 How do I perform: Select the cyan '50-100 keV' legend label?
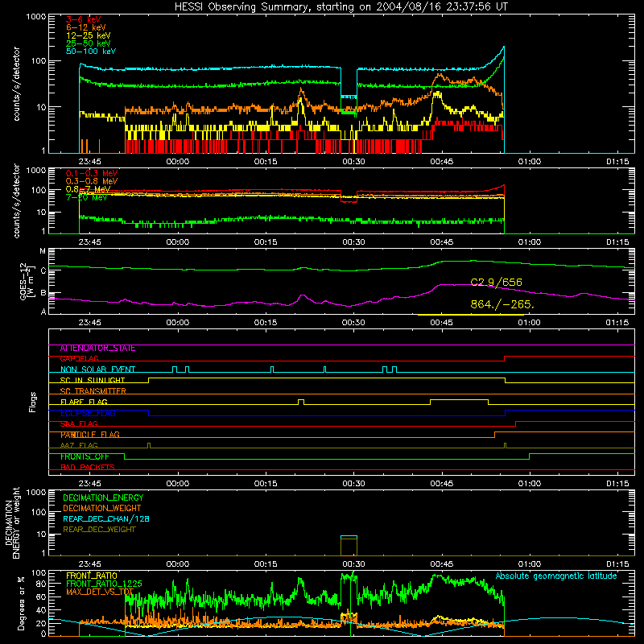[91, 52]
